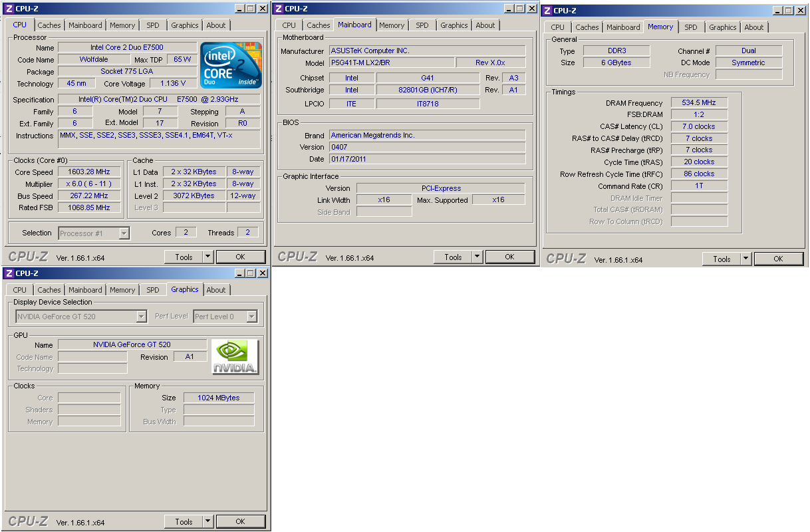Click the GPU memory size 1024 MBytes
This screenshot has height=532, width=810.
[219, 398]
